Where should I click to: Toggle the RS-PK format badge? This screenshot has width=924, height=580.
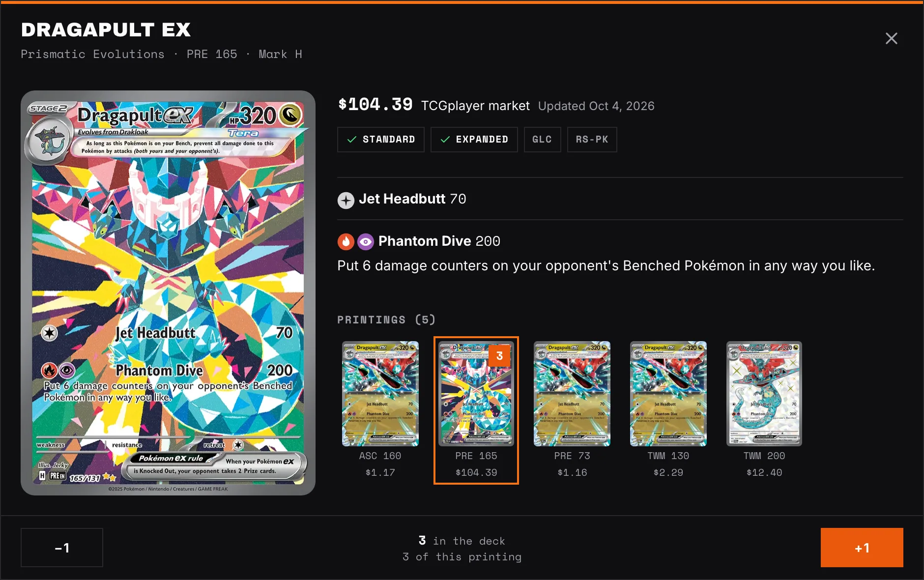[x=592, y=140]
